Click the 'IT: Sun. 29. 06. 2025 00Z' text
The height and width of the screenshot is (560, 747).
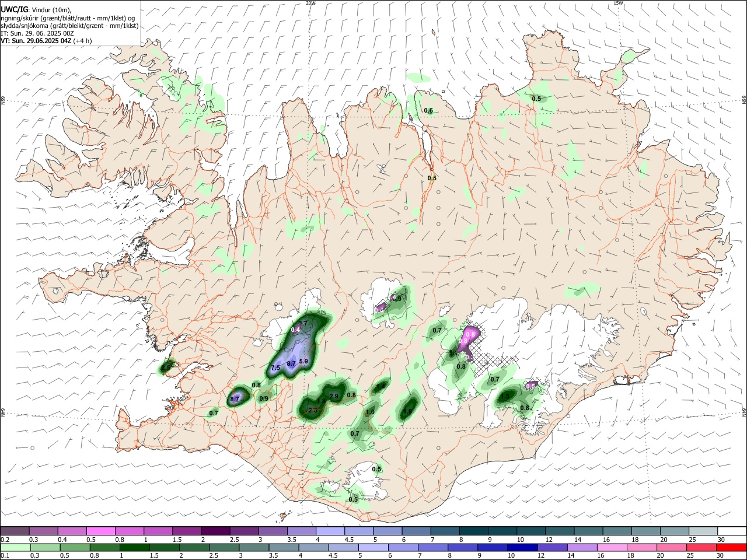[37, 33]
